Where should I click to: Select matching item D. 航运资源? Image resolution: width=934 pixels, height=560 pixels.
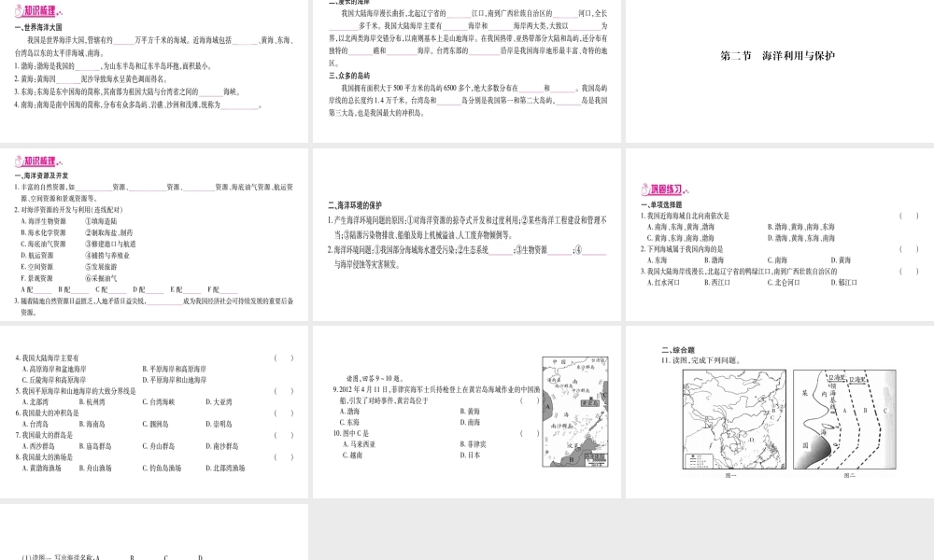pos(37,256)
